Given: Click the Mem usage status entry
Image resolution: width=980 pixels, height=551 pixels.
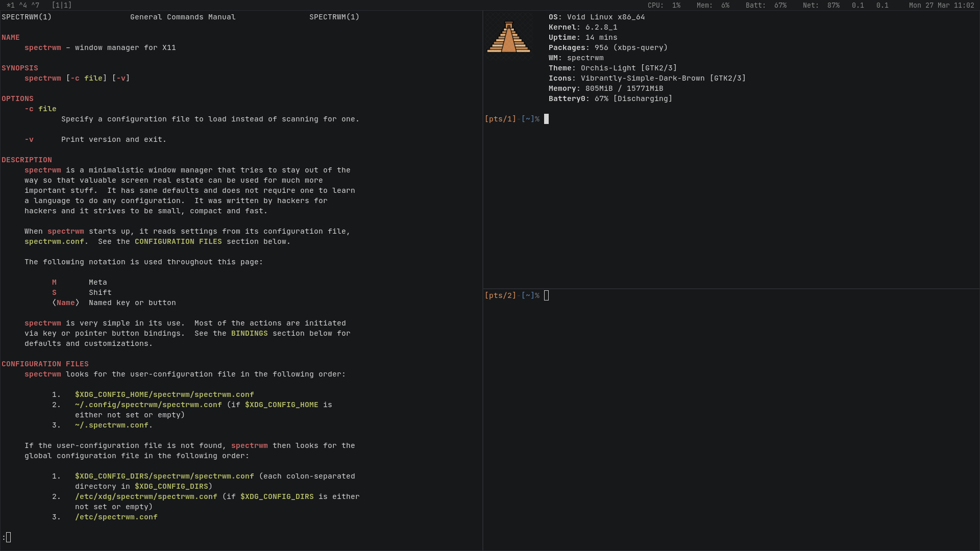Looking at the screenshot, I should 713,5.
